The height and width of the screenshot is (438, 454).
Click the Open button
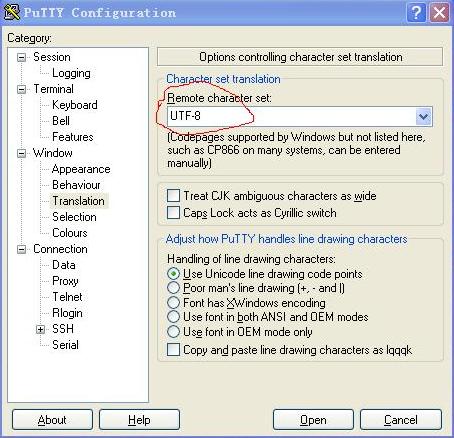pyautogui.click(x=313, y=420)
